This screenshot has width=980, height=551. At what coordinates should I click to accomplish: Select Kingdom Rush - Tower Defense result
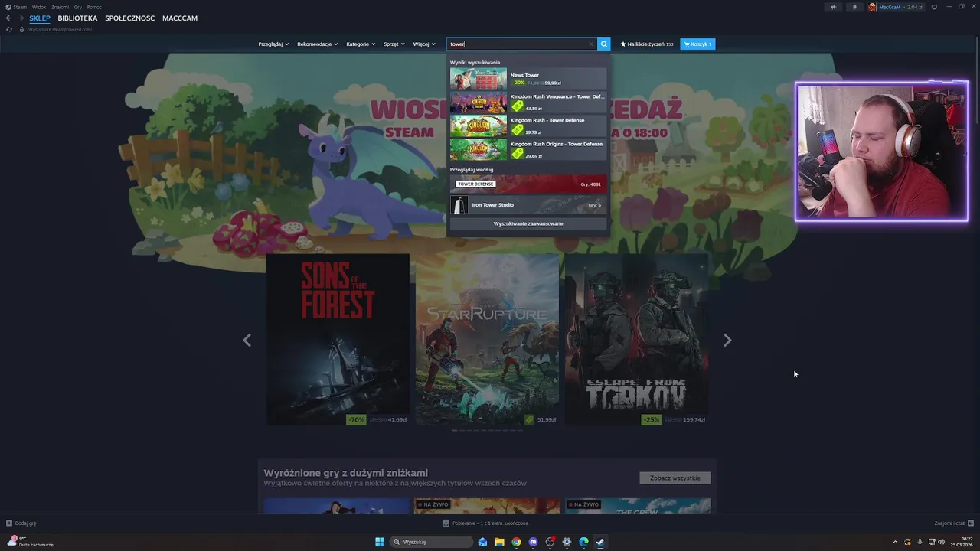[528, 126]
